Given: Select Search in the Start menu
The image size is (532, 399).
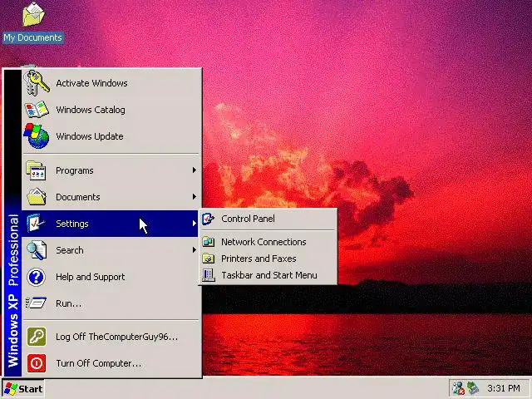Looking at the screenshot, I should point(111,250).
